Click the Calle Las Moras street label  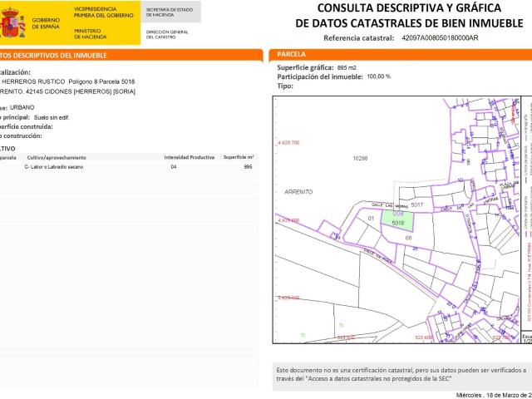pyautogui.click(x=390, y=205)
